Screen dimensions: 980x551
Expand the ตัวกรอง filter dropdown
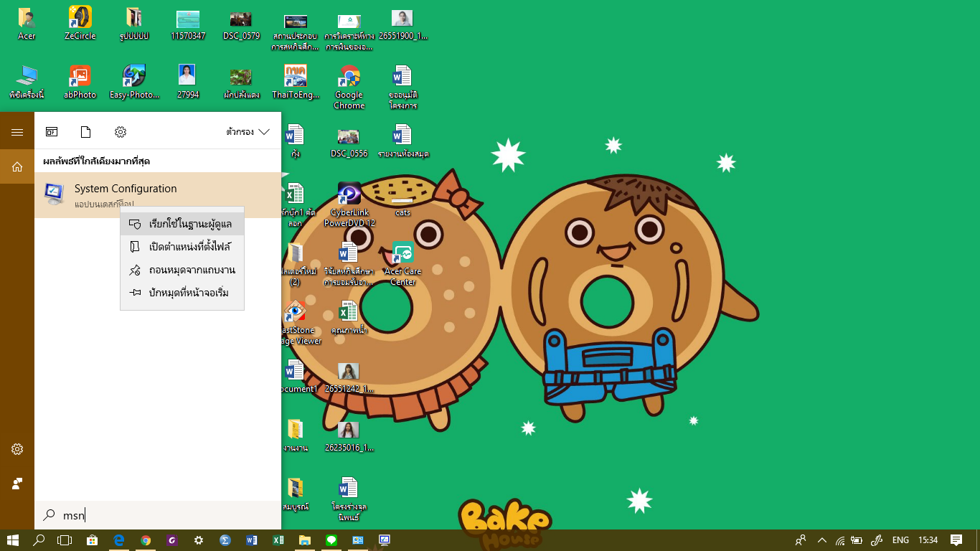pos(248,132)
